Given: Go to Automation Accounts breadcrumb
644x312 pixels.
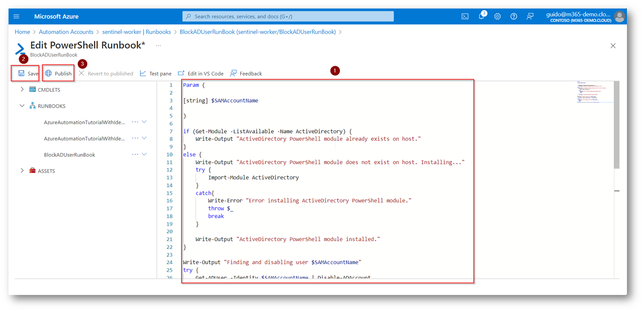Looking at the screenshot, I should 66,32.
